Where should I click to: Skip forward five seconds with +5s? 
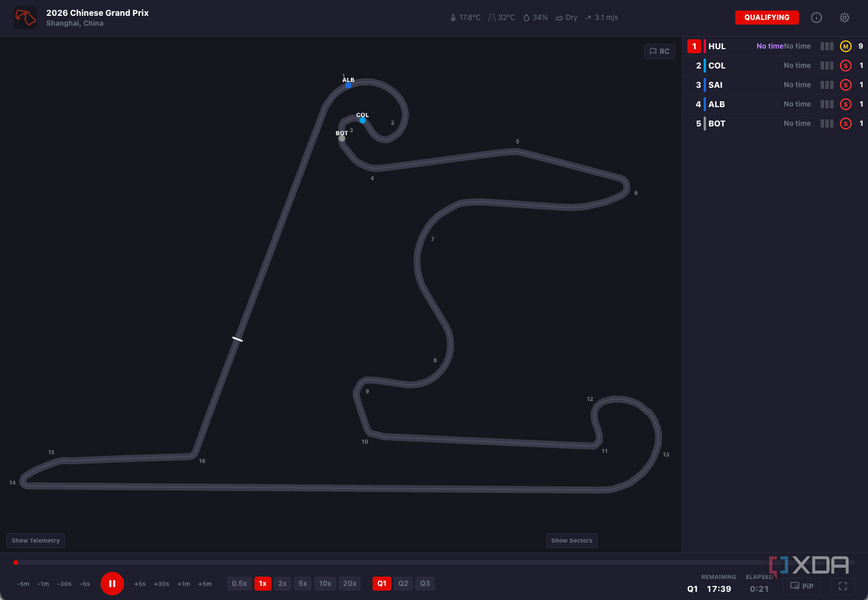tap(140, 584)
